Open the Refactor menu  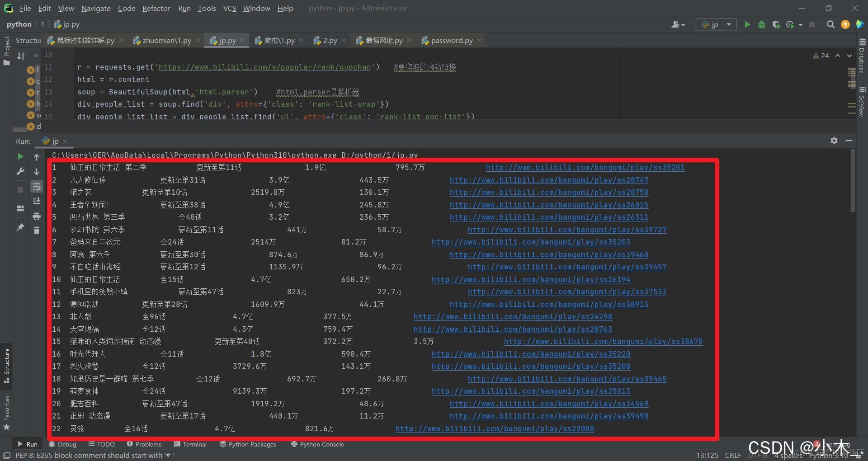156,8
